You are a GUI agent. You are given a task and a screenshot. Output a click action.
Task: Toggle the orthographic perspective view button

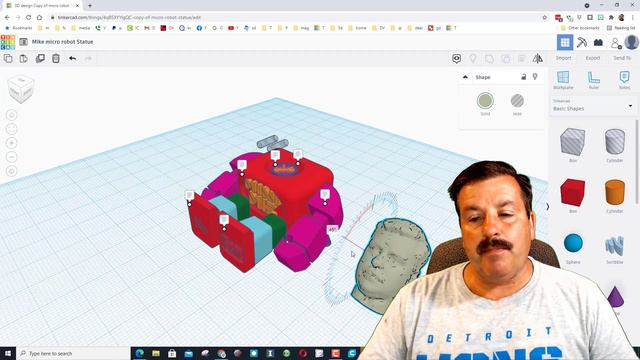[11, 171]
